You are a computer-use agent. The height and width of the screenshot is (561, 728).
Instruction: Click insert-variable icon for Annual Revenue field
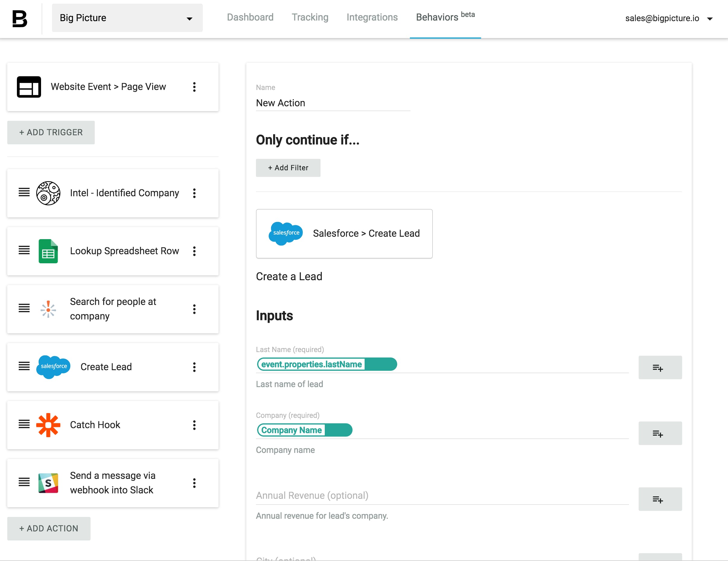pos(660,499)
